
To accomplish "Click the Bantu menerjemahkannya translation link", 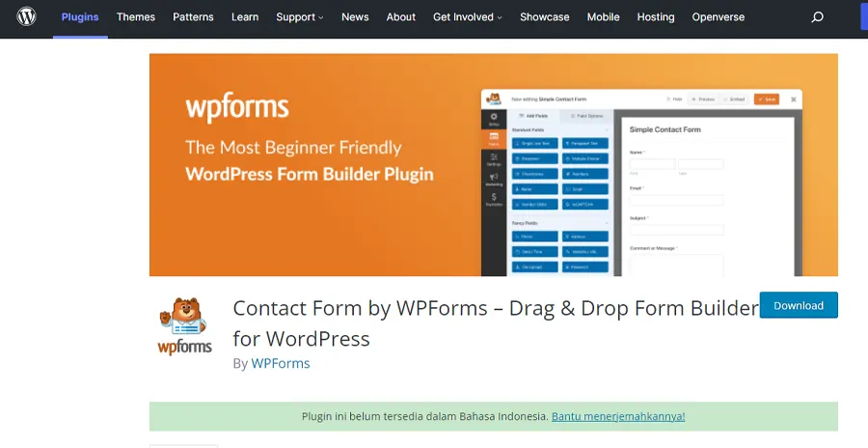I will (618, 416).
